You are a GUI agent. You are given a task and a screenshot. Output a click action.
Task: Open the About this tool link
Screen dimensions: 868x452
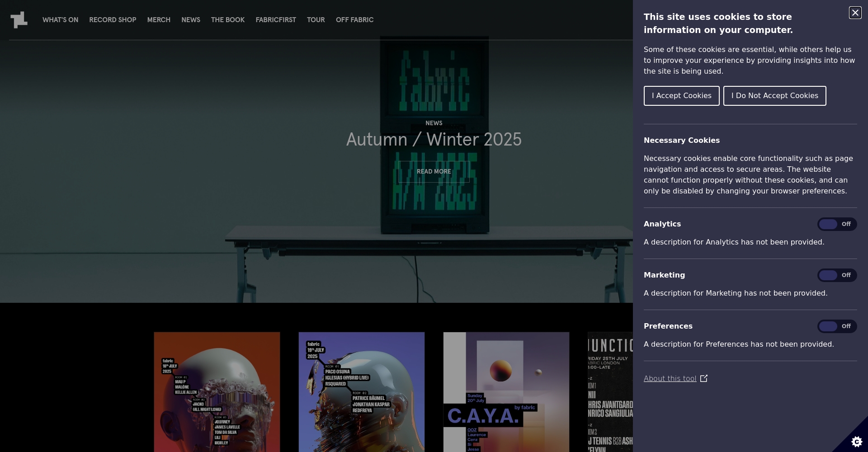(670, 379)
